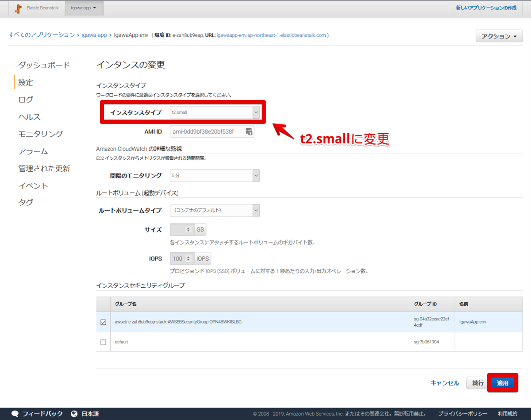Open the AMI ID picker icon
This screenshot has width=531, height=420.
tap(248, 131)
